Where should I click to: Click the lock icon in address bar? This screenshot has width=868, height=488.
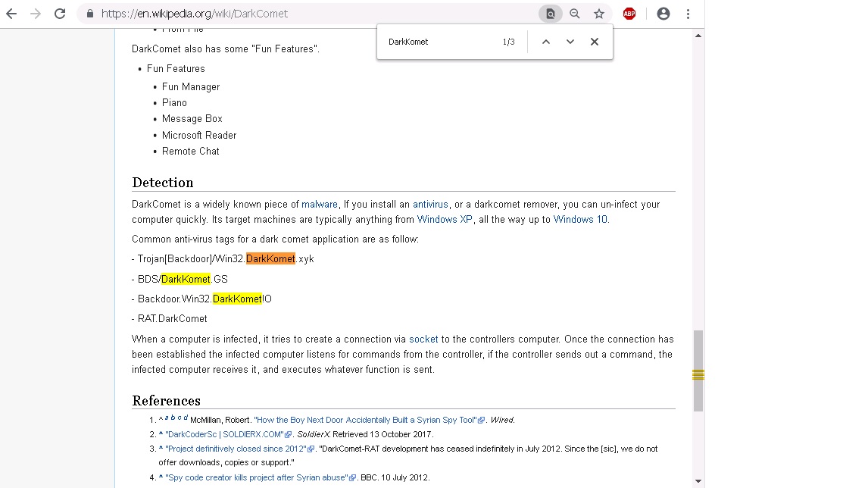89,14
